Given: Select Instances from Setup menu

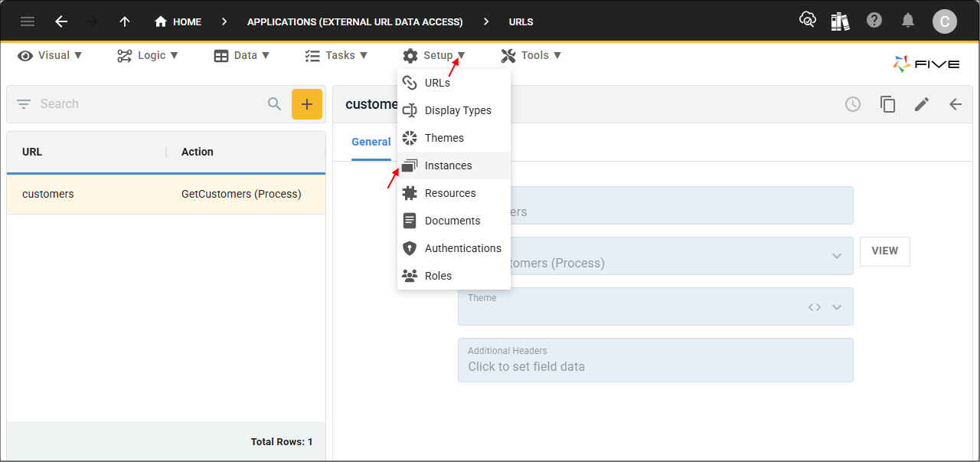Looking at the screenshot, I should pyautogui.click(x=448, y=165).
